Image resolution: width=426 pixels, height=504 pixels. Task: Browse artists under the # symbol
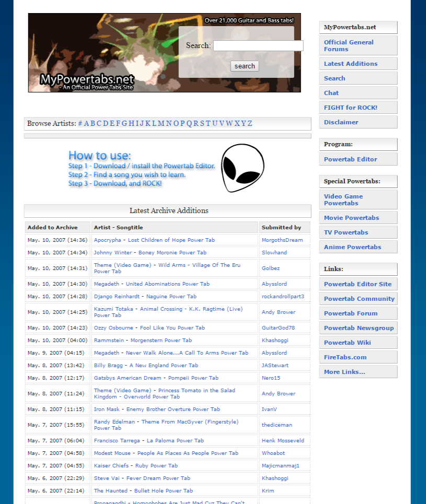[80, 124]
